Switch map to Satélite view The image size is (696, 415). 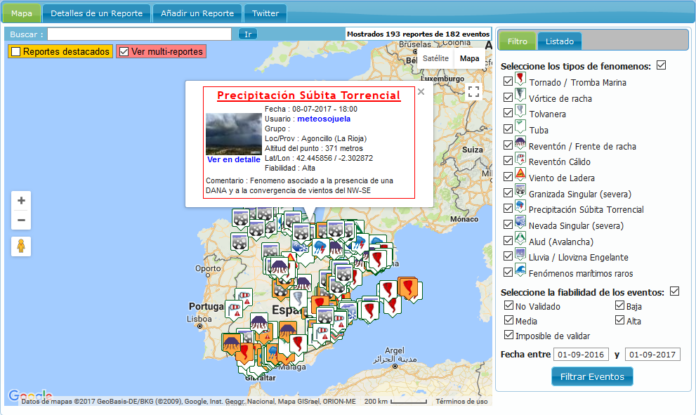tap(435, 59)
